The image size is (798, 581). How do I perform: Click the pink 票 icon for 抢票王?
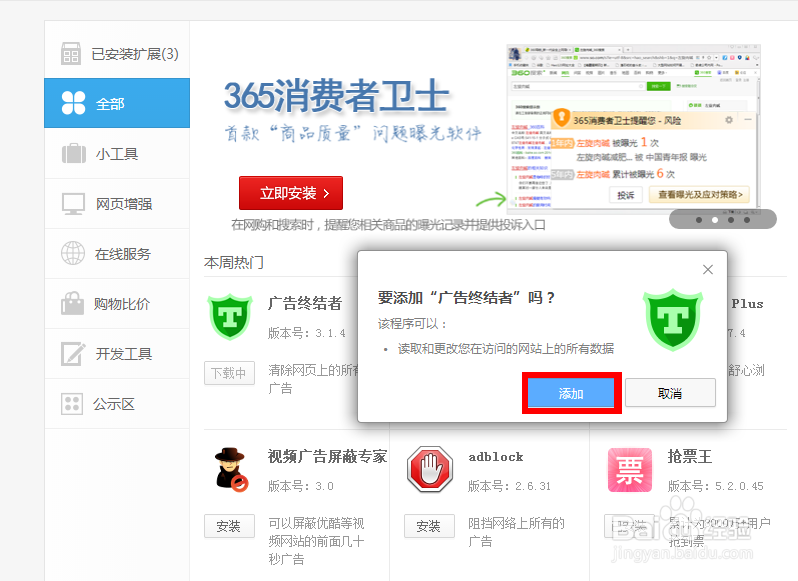(x=630, y=470)
